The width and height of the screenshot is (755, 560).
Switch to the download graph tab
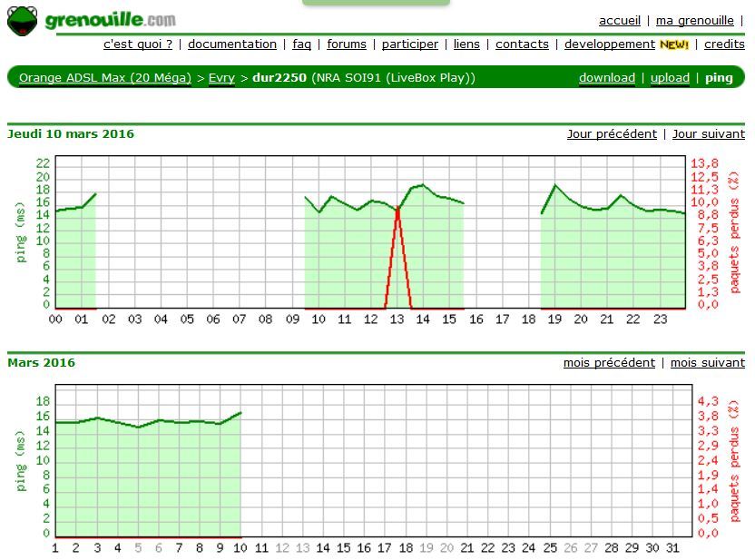(x=607, y=78)
